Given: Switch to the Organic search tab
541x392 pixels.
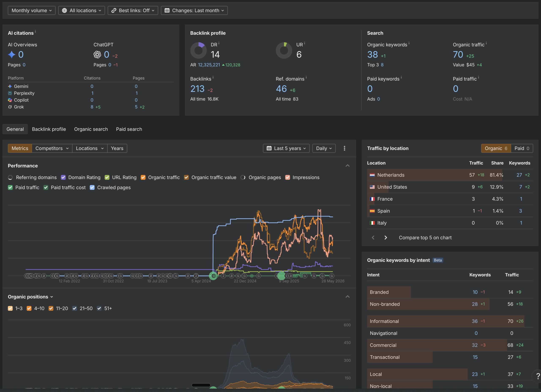Looking at the screenshot, I should (x=91, y=129).
